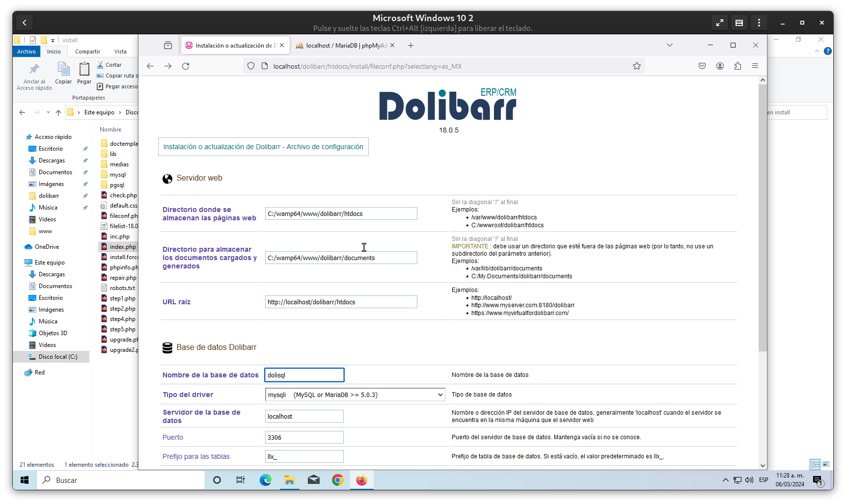The image size is (846, 504).
Task: Show hidden system tray icons
Action: click(x=725, y=480)
